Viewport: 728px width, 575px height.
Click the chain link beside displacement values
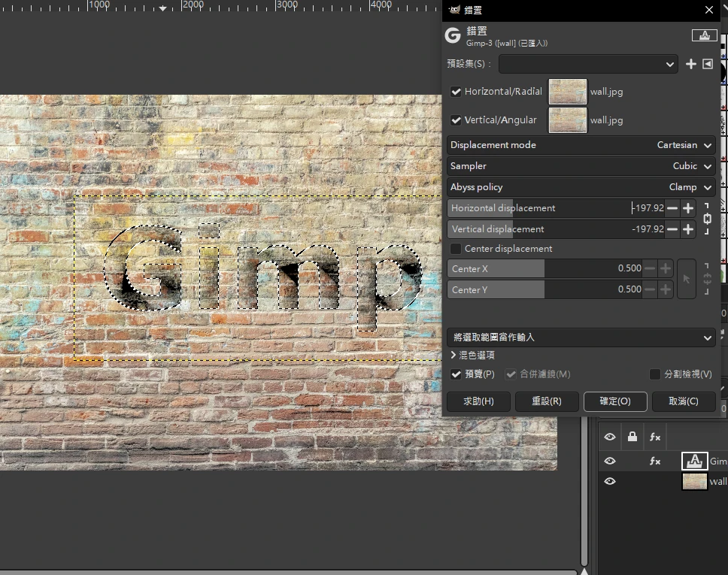706,219
